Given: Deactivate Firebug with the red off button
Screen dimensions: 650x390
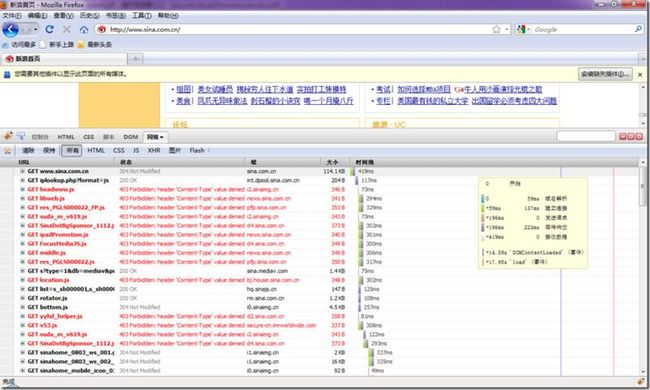Looking at the screenshot, I should pos(639,136).
